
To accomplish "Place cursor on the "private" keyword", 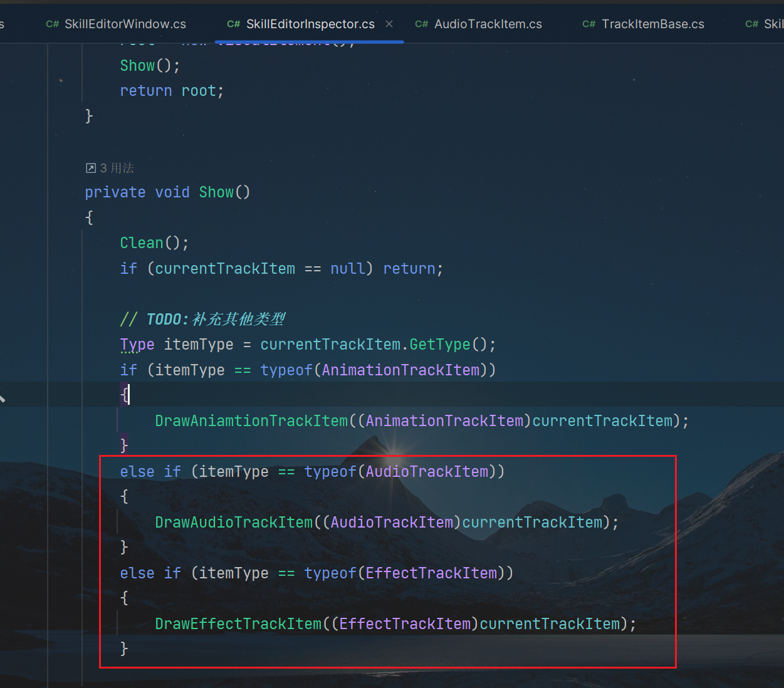I will [115, 192].
